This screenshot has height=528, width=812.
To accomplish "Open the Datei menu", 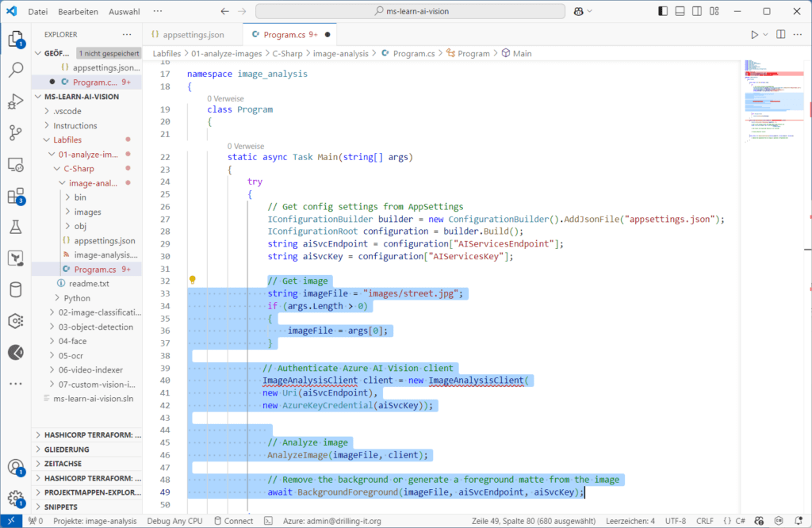I will point(38,11).
